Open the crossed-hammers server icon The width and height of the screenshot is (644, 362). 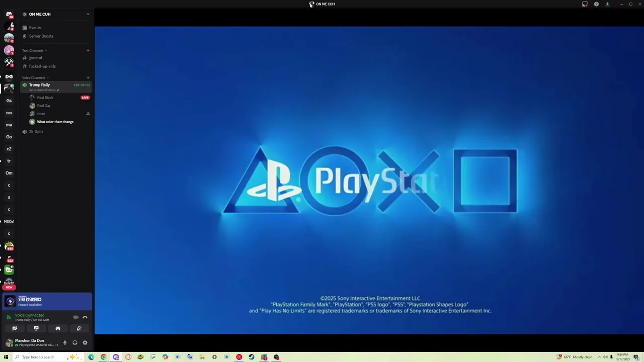[9, 62]
